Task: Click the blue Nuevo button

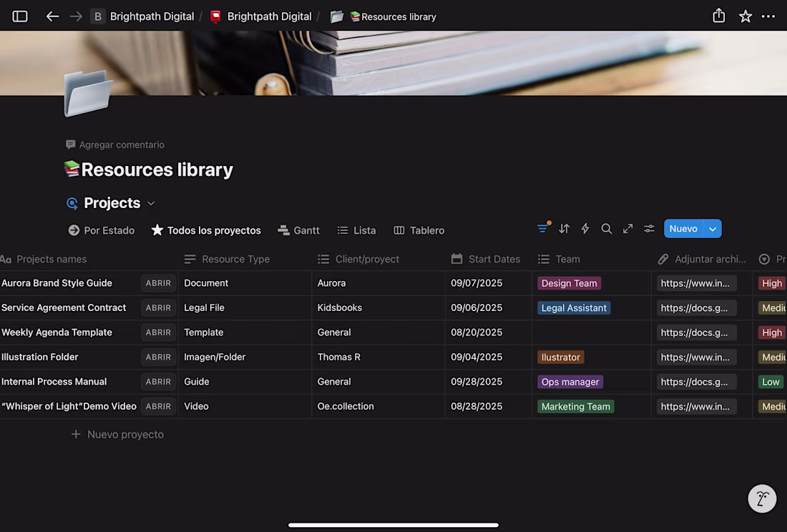Action: pos(683,229)
